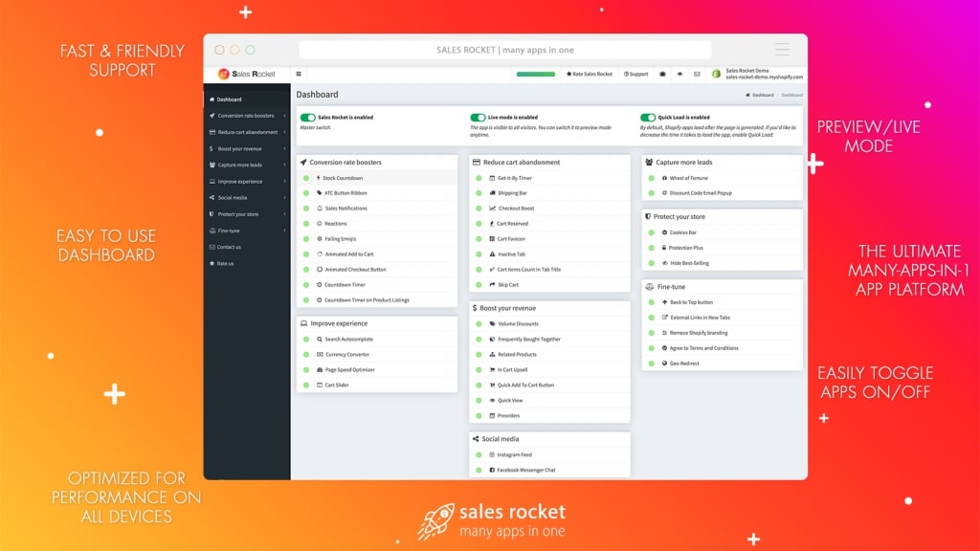This screenshot has width=980, height=551.
Task: Expand Reduce cart abandonment sidebar menu
Action: tap(247, 132)
